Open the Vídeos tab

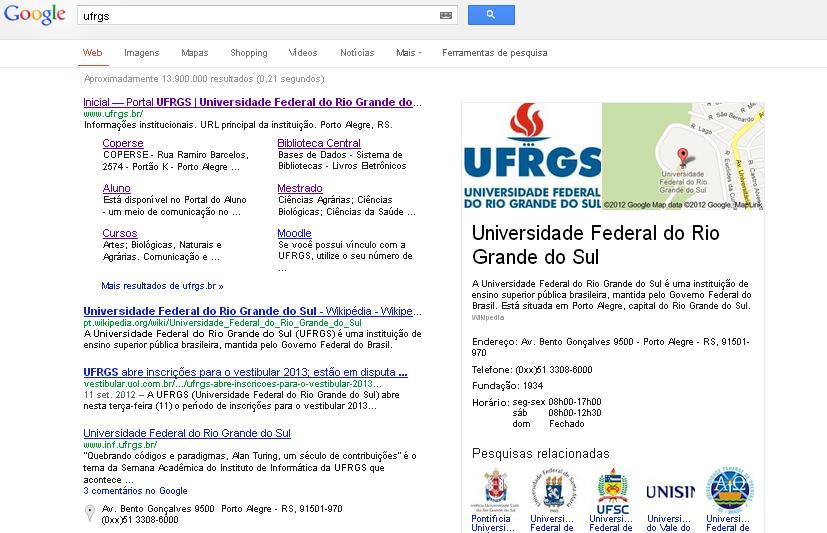tap(303, 53)
